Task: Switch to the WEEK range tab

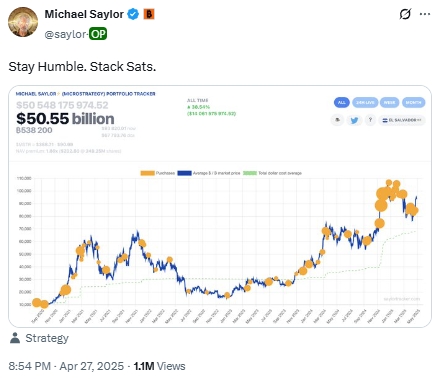Action: coord(389,102)
